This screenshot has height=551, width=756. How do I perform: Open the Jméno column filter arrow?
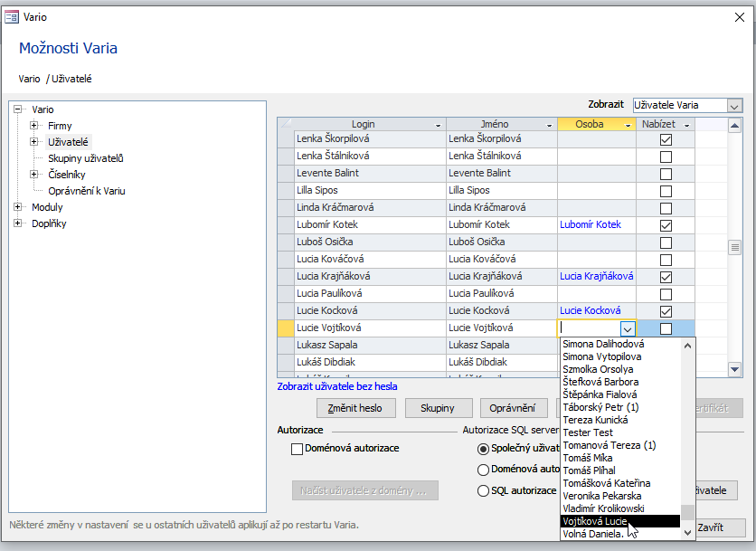coord(549,125)
